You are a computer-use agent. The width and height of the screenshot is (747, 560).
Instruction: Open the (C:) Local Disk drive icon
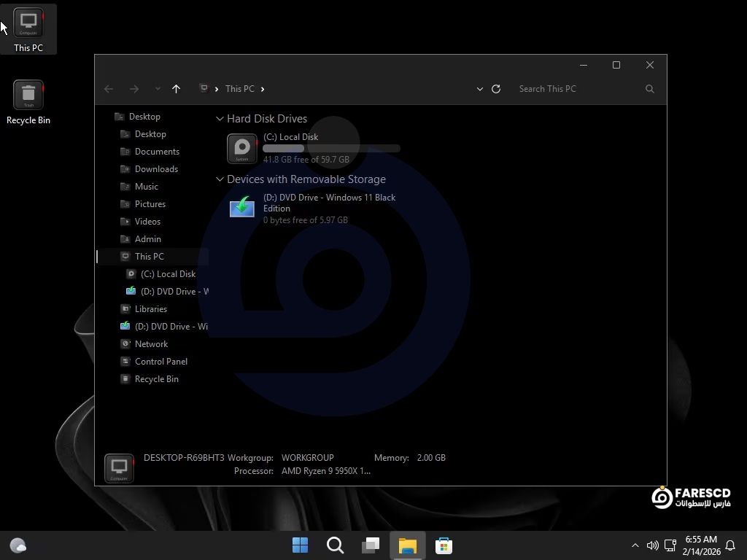coord(241,149)
